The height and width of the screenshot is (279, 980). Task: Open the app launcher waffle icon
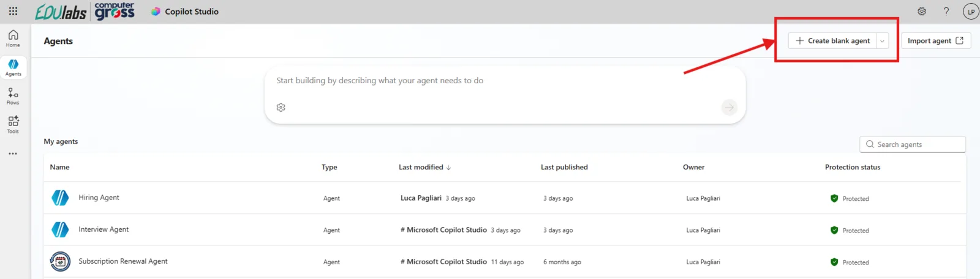[x=13, y=11]
